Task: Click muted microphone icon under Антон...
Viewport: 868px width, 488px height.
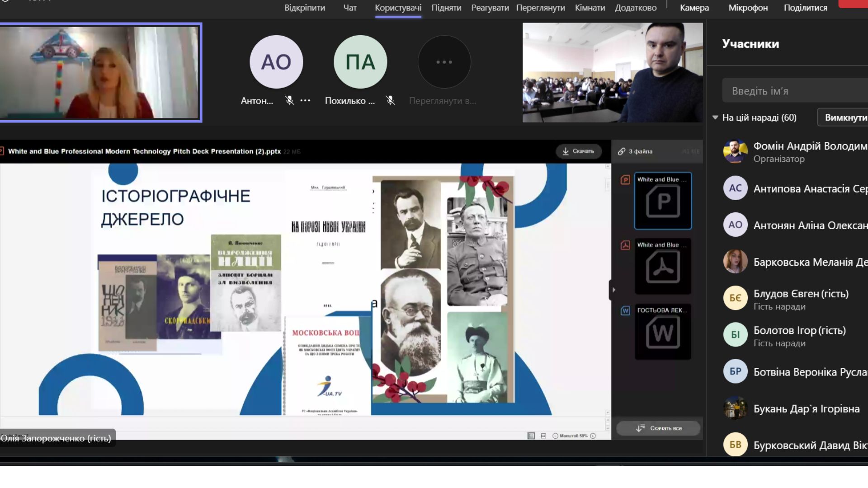Action: 289,100
